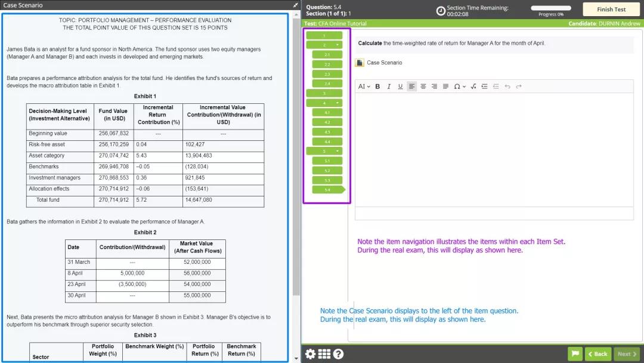
Task: Open help via the question mark icon
Action: point(338,354)
